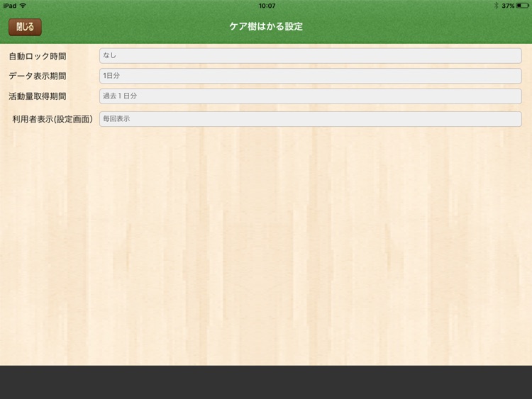The image size is (532, 399).
Task: Open the 利用者表示(設定画面) field showing 毎回表示
Action: 311,119
